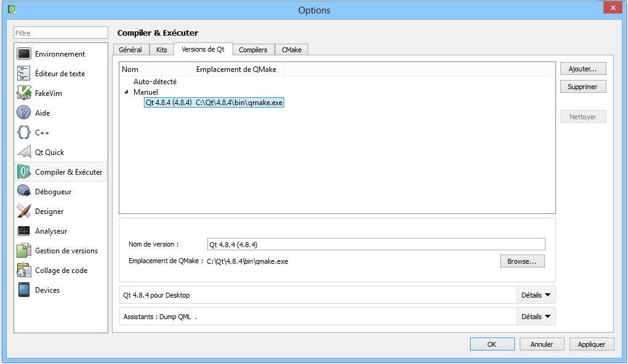Click the qmake path C:\Qt\4.8.4\bin\qmake.exe below Nom de version
This screenshot has width=628, height=364.
(x=247, y=261)
